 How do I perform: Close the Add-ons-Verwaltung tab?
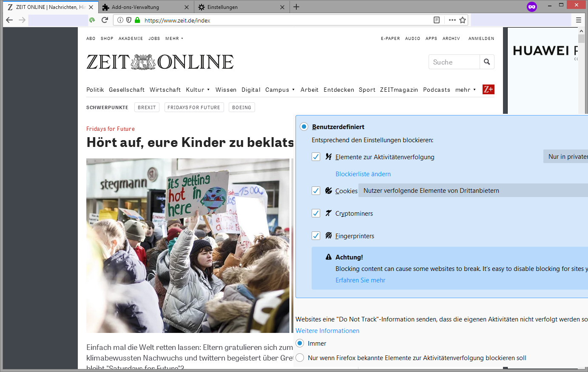click(187, 7)
